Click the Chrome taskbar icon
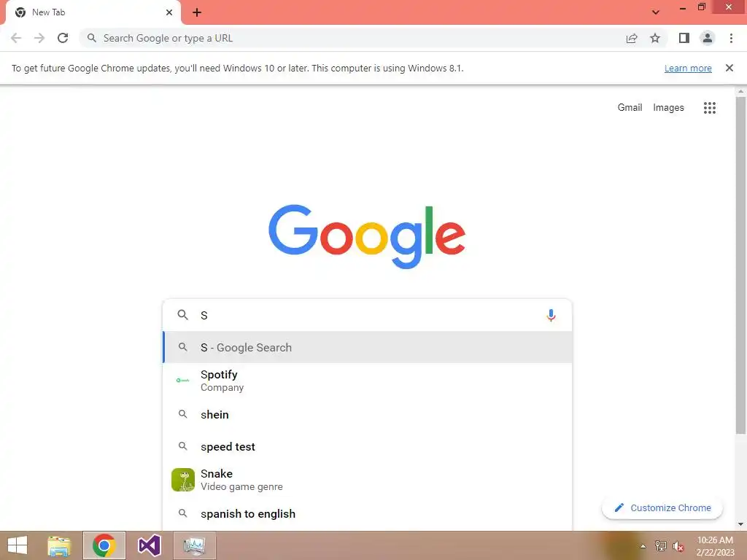The image size is (747, 560). tap(104, 545)
